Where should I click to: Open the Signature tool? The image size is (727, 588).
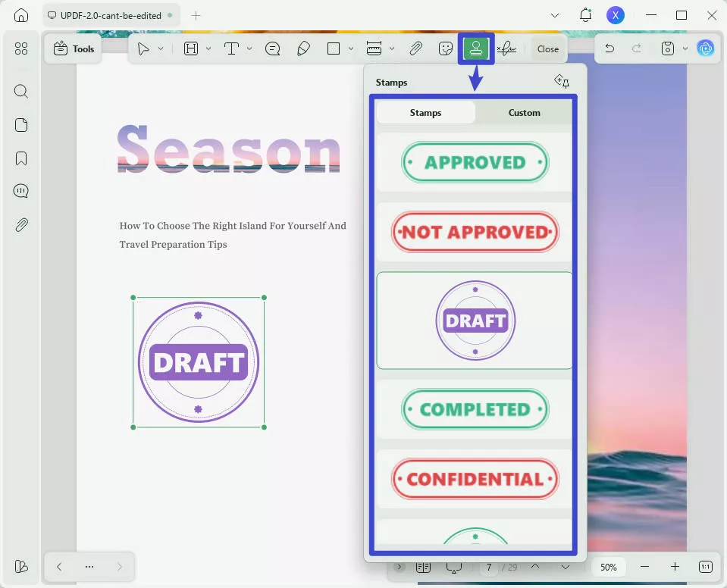click(506, 48)
